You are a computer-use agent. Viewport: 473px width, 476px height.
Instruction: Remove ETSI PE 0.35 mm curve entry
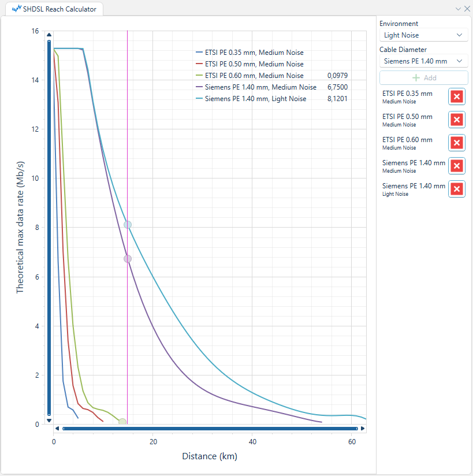click(456, 96)
